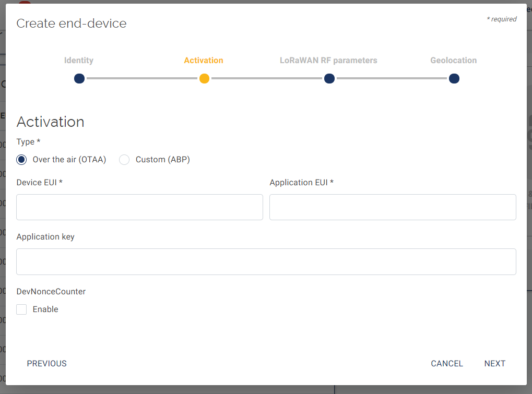Go to the Identity step label

(79, 61)
